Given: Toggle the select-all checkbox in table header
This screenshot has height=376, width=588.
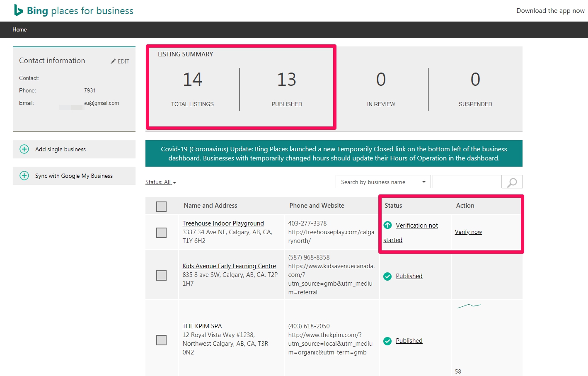Looking at the screenshot, I should 161,206.
